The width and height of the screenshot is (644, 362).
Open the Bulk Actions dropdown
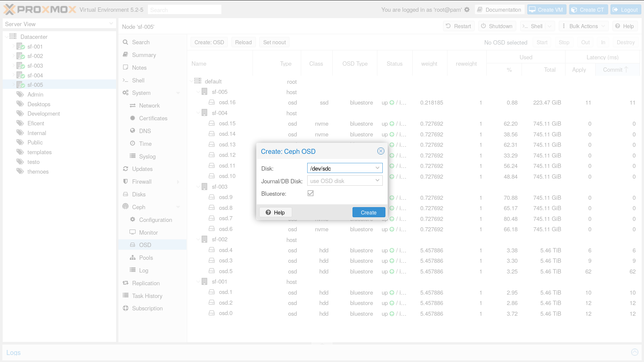pos(584,26)
